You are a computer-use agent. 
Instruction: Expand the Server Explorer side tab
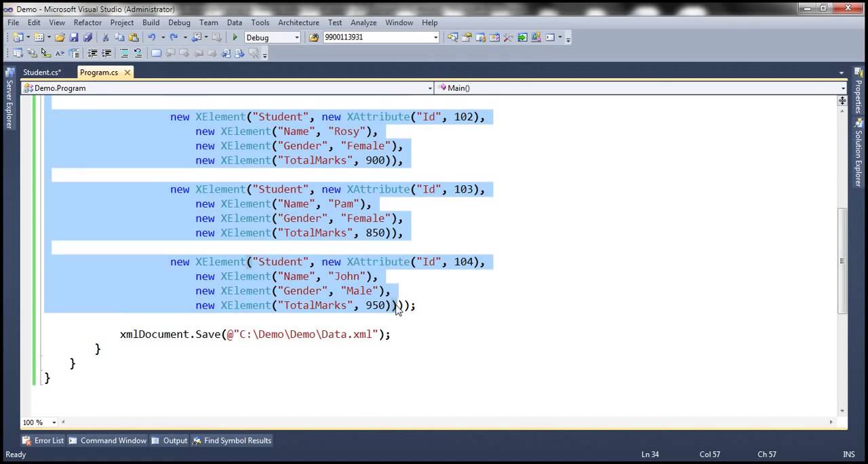click(x=9, y=98)
